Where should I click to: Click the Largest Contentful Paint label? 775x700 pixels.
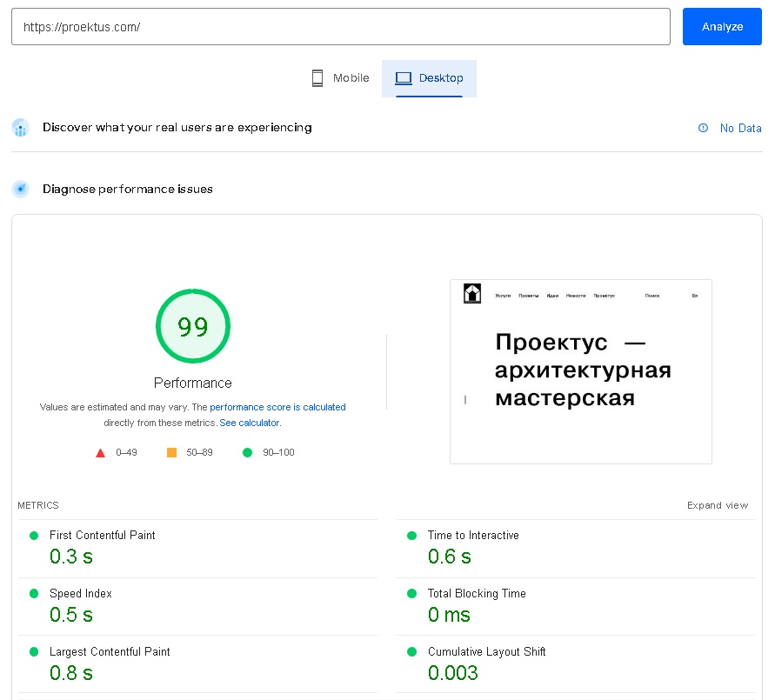click(x=110, y=651)
